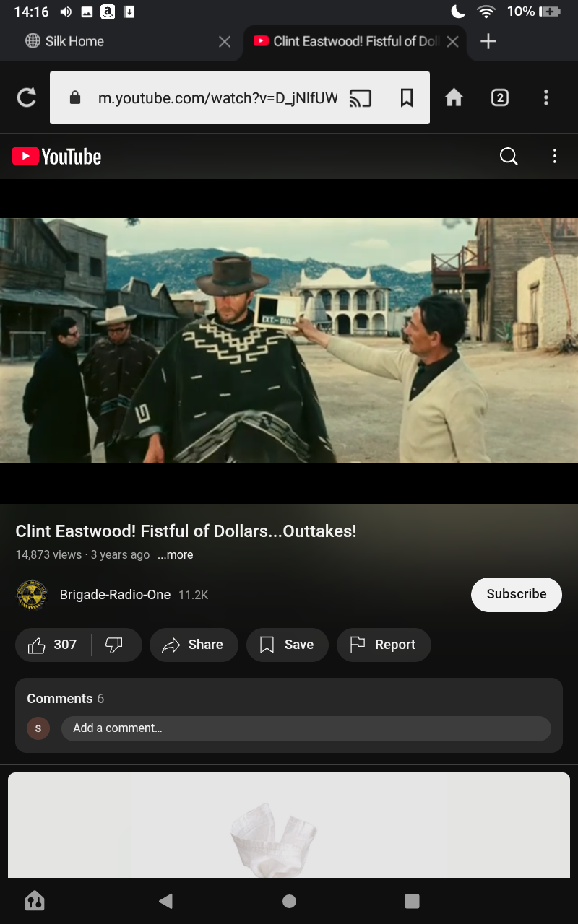Open the tab counter showing 2
This screenshot has height=924, width=578.
tap(500, 97)
